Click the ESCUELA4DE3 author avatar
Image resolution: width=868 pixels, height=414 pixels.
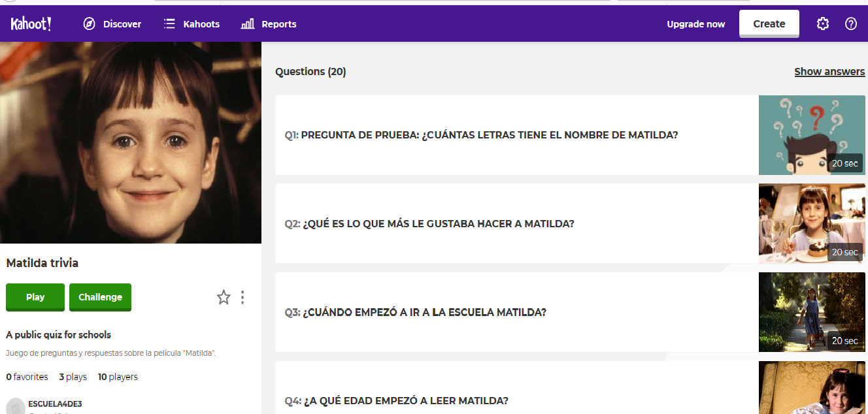pyautogui.click(x=15, y=406)
